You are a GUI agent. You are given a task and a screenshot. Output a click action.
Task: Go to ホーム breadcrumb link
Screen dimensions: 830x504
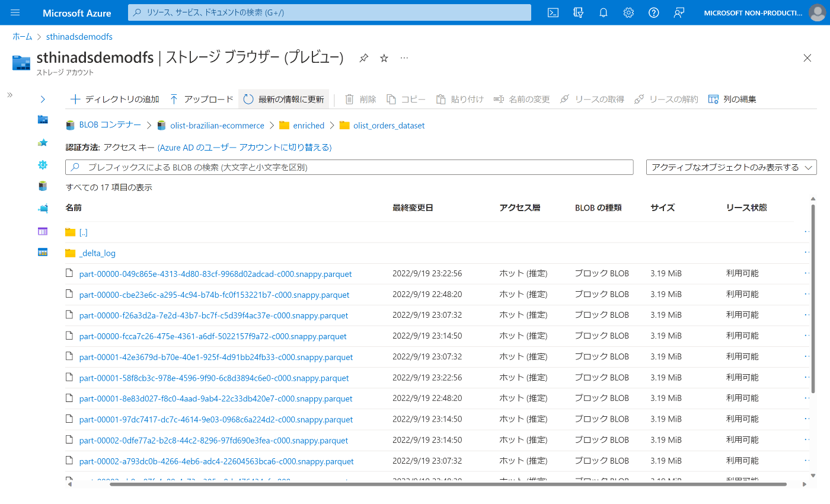[x=23, y=37]
